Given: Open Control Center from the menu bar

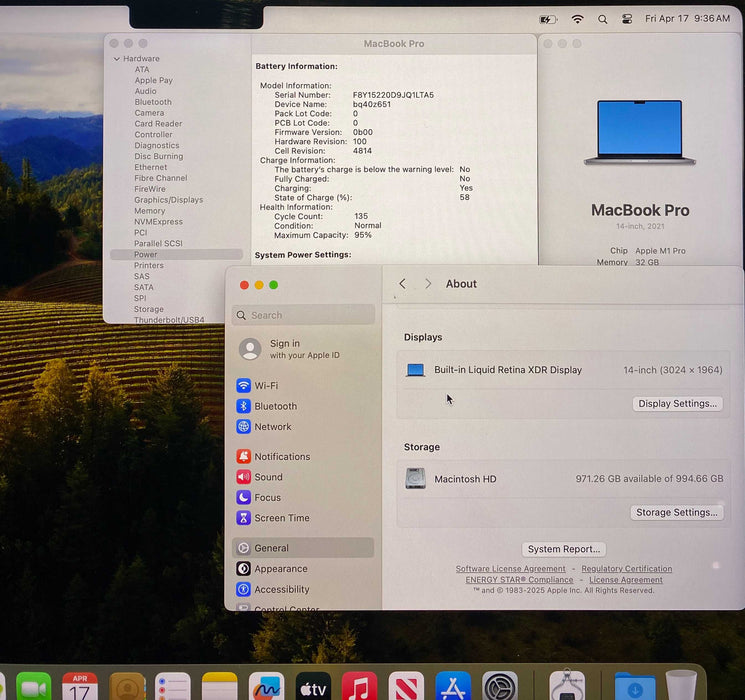Looking at the screenshot, I should point(627,19).
